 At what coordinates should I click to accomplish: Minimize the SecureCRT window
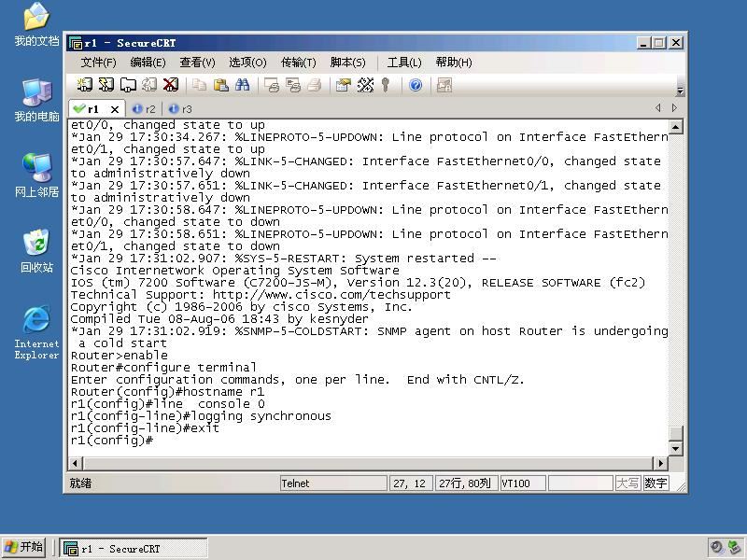tap(643, 43)
